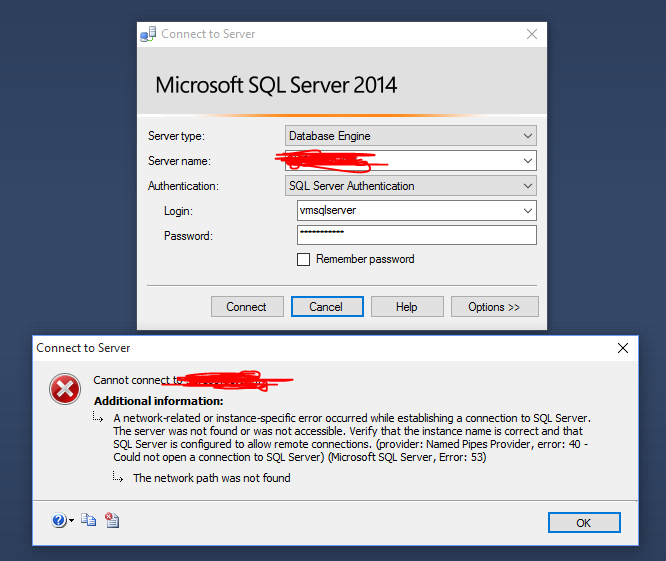Open the help icon's dropdown arrow
Screen dimensions: 666x561
[71, 520]
